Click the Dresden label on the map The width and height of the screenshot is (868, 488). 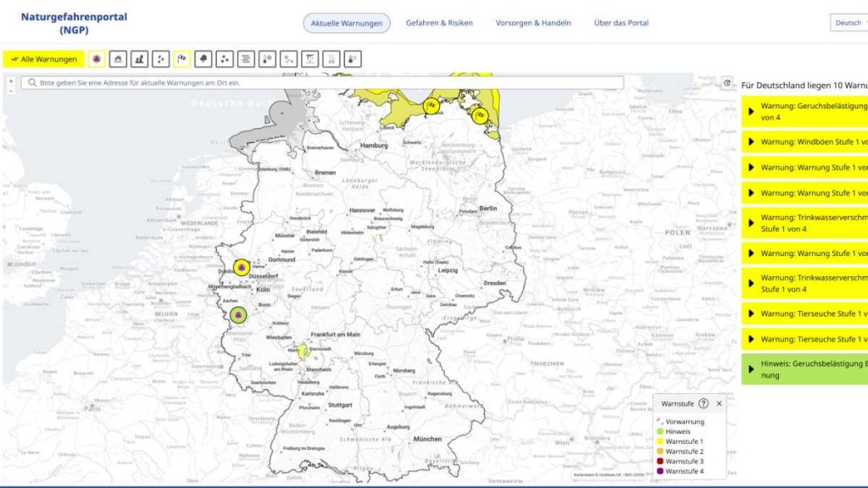point(494,283)
